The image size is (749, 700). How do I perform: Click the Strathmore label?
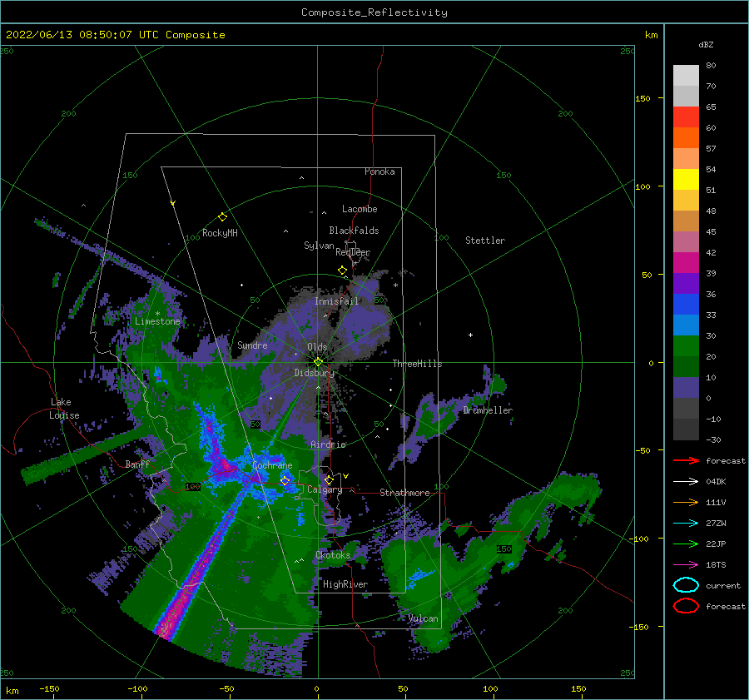click(x=404, y=493)
